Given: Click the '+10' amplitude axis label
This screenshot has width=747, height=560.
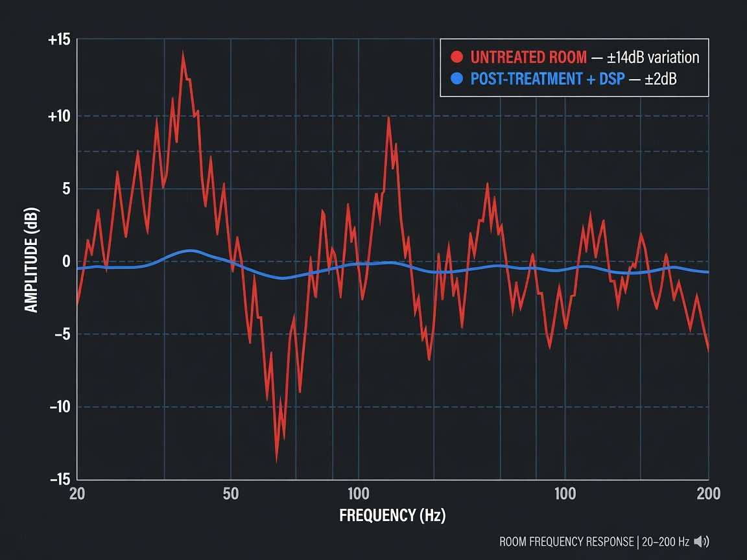Looking at the screenshot, I should (x=59, y=116).
